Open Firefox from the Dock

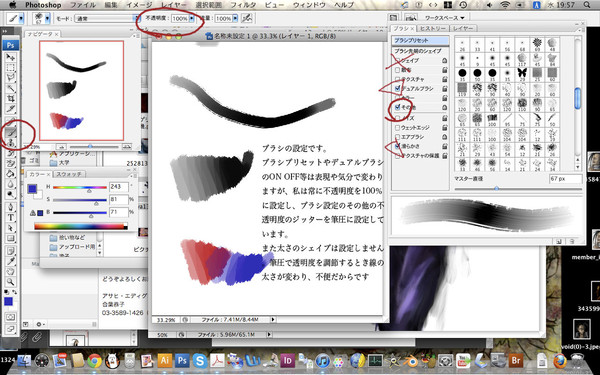(560, 360)
